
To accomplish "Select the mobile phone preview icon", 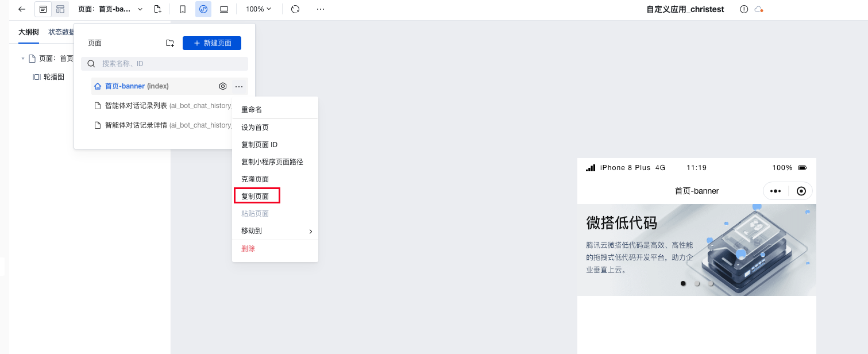I will [183, 9].
